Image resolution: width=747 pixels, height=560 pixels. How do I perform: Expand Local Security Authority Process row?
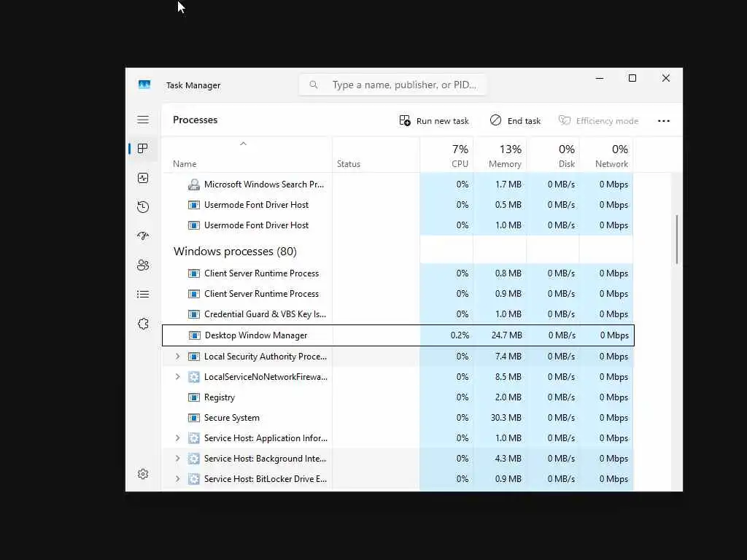(x=178, y=356)
